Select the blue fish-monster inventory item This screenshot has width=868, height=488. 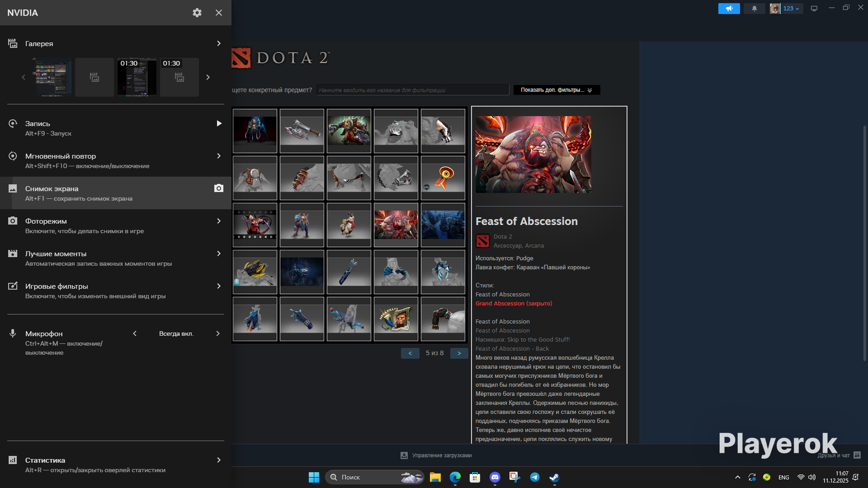tap(302, 225)
